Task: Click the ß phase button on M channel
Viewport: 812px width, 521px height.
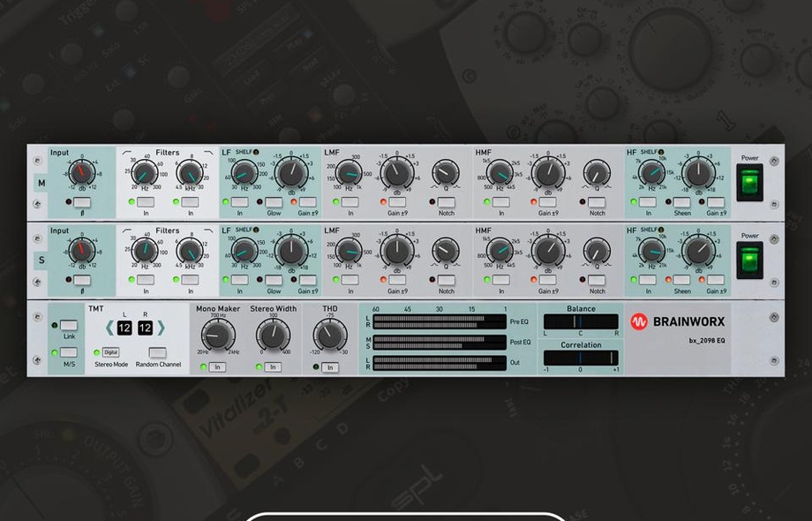Action: tap(82, 202)
